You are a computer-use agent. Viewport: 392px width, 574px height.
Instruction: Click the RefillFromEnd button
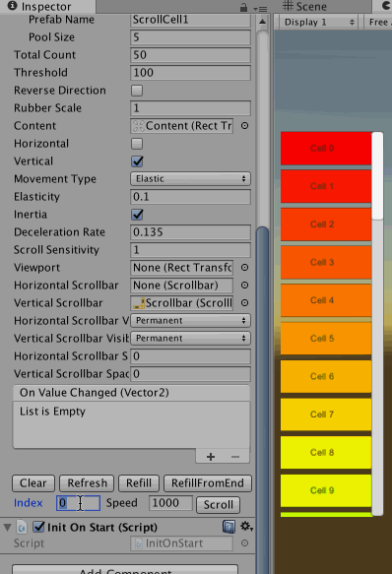click(x=208, y=482)
